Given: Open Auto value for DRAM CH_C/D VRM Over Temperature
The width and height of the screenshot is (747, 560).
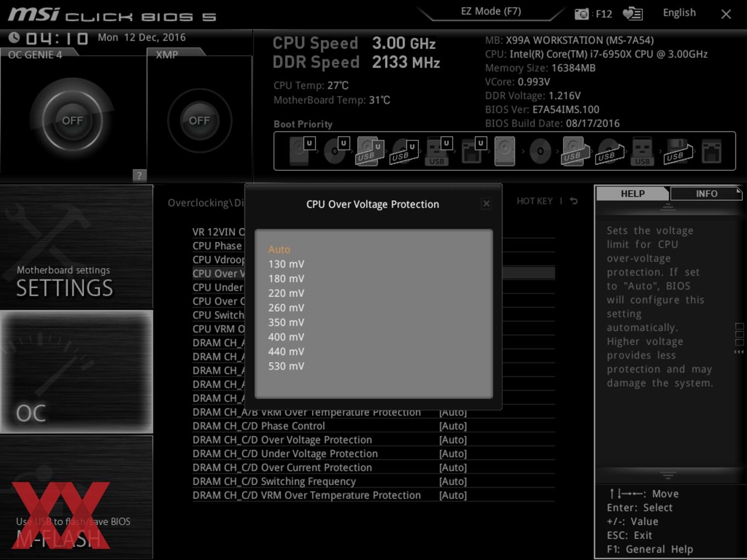Looking at the screenshot, I should [x=453, y=495].
